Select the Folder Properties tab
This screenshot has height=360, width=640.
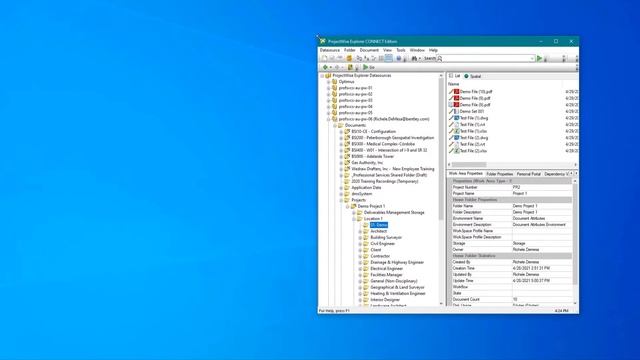click(499, 174)
